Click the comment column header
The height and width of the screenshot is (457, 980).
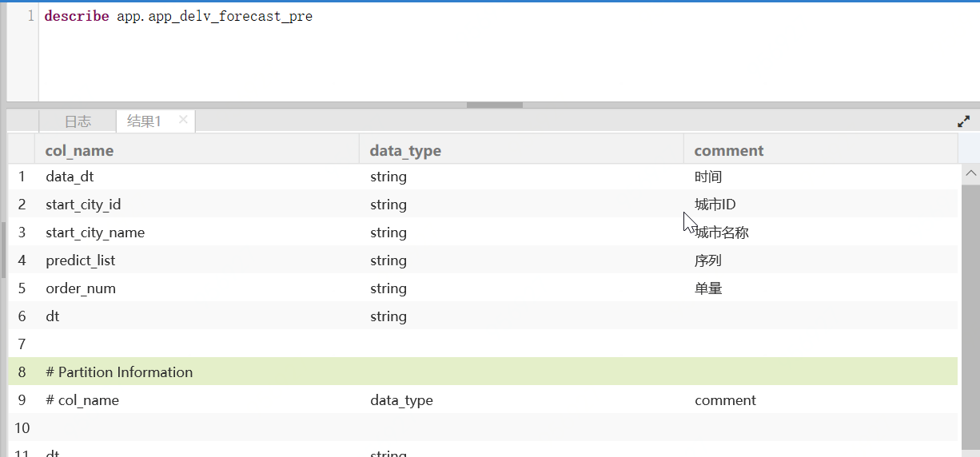728,150
